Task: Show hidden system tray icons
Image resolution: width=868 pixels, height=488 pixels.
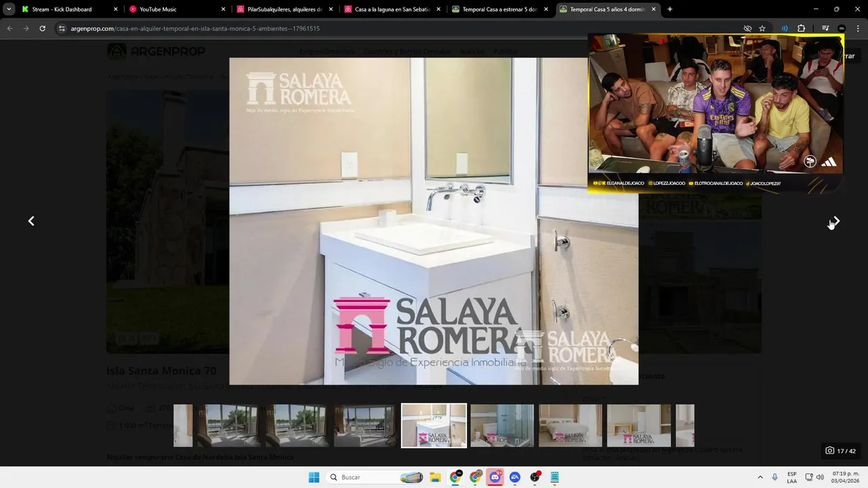Action: pyautogui.click(x=759, y=477)
